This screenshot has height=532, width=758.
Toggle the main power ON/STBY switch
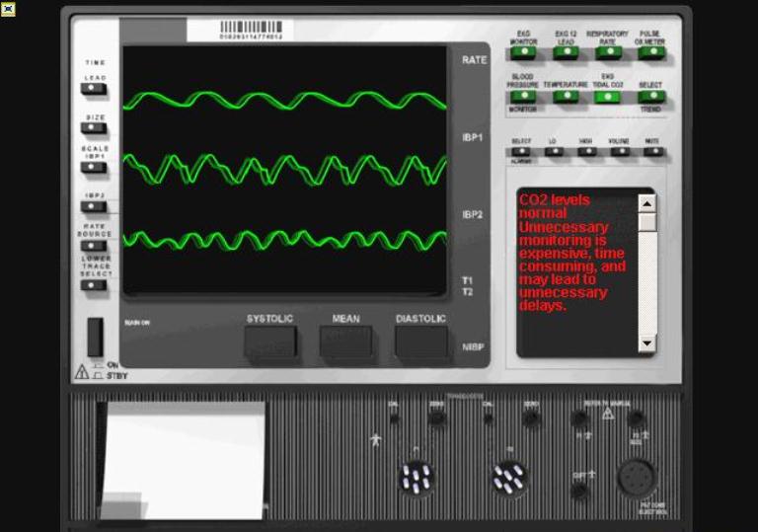(x=95, y=338)
